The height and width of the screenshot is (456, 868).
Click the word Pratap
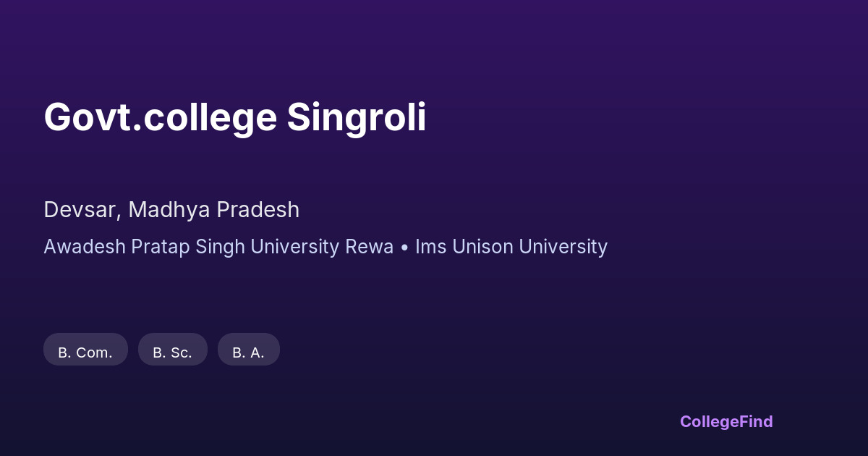(x=158, y=247)
